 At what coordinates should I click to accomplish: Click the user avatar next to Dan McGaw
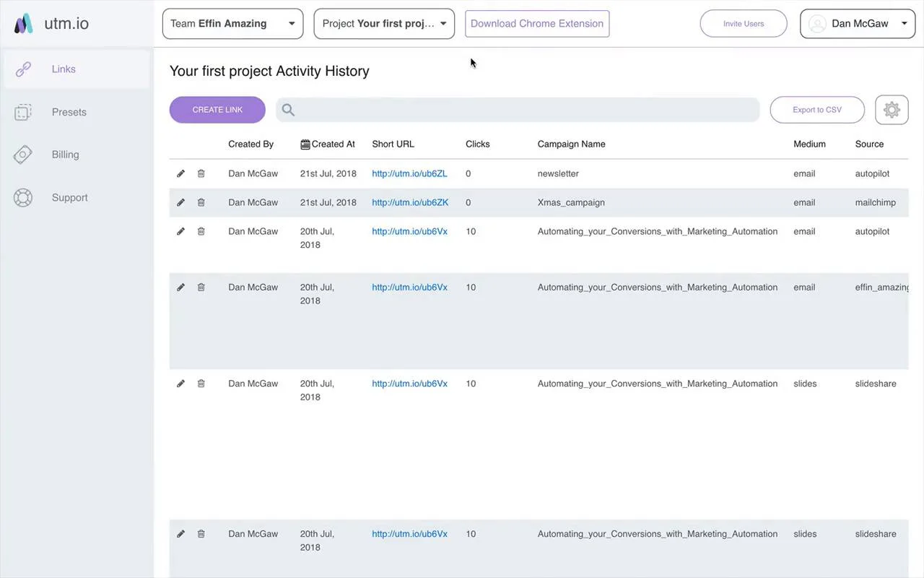(817, 23)
